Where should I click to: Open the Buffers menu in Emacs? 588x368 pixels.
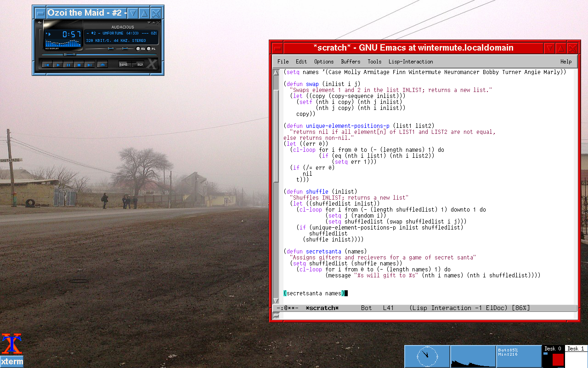click(351, 62)
